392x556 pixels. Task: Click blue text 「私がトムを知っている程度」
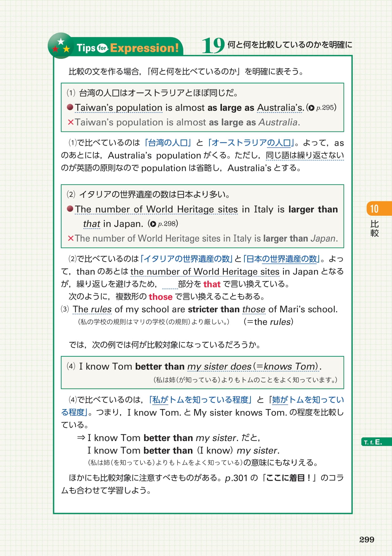click(x=200, y=400)
